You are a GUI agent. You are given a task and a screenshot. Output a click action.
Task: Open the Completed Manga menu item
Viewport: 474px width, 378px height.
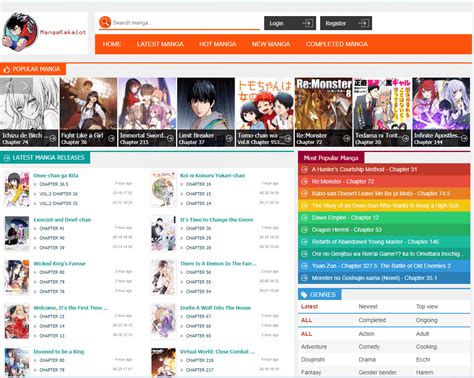pos(337,44)
